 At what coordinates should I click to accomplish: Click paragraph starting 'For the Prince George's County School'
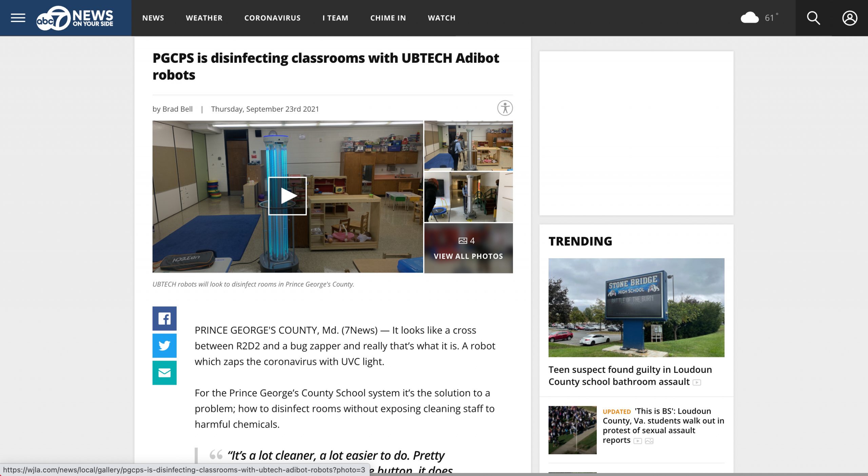(x=344, y=408)
